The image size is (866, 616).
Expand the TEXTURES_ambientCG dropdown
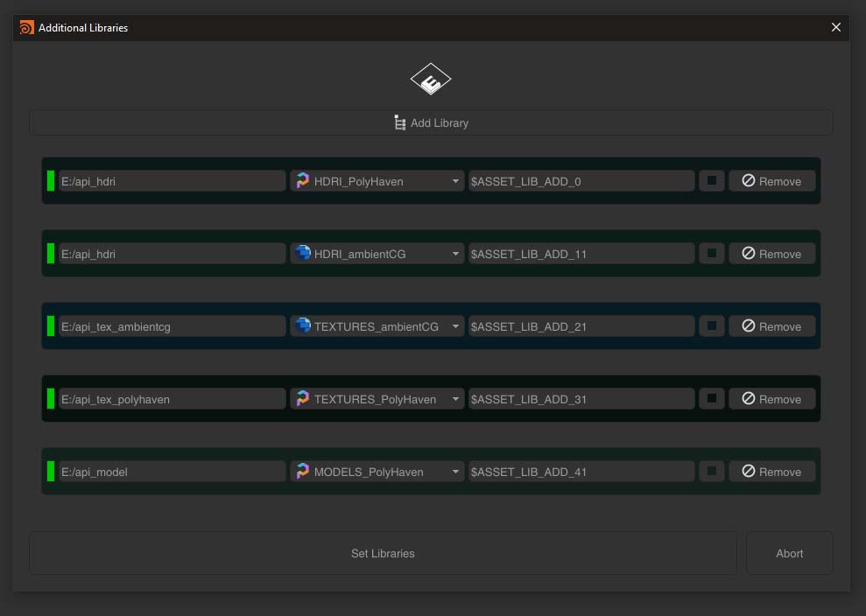[455, 326]
